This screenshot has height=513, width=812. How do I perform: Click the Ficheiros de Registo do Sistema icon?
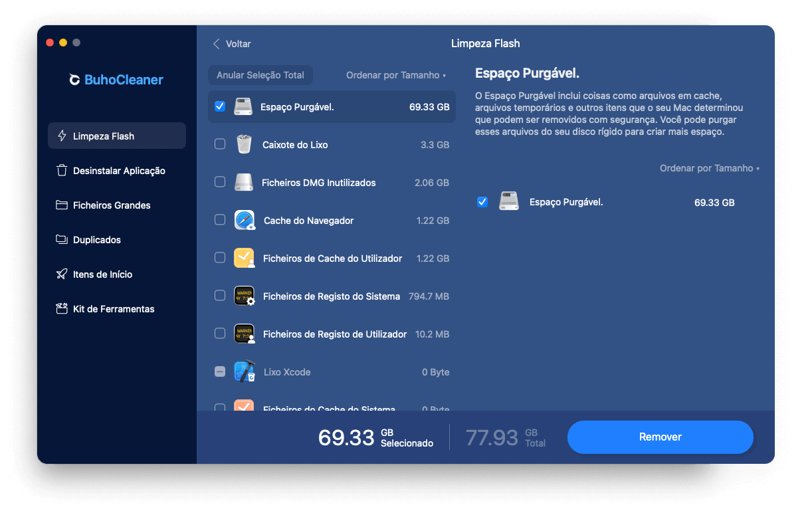[244, 296]
